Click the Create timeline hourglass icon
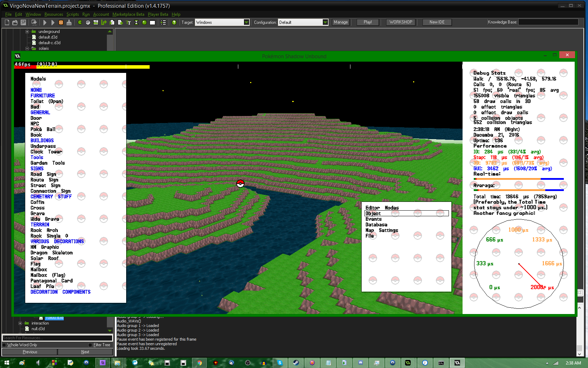This screenshot has height=368, width=588. [x=136, y=22]
